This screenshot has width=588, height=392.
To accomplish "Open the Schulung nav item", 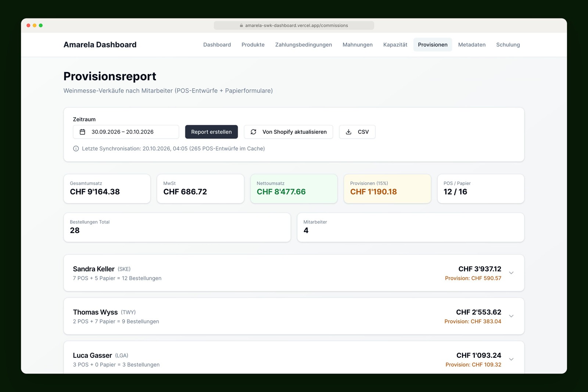I will click(x=508, y=44).
